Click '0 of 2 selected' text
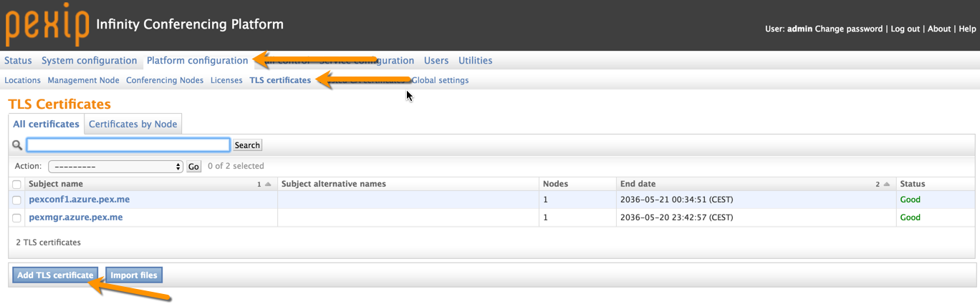 [x=236, y=166]
